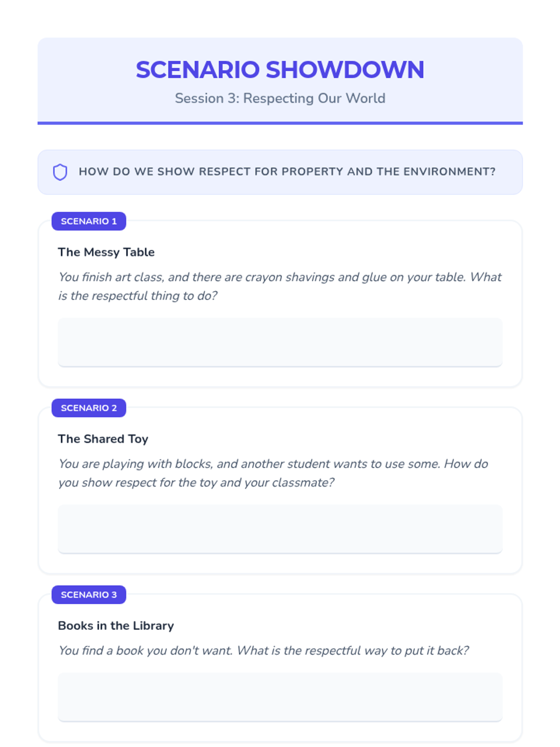The image size is (560, 747).
Task: Click the playing with blocks prompt text
Action: (273, 473)
